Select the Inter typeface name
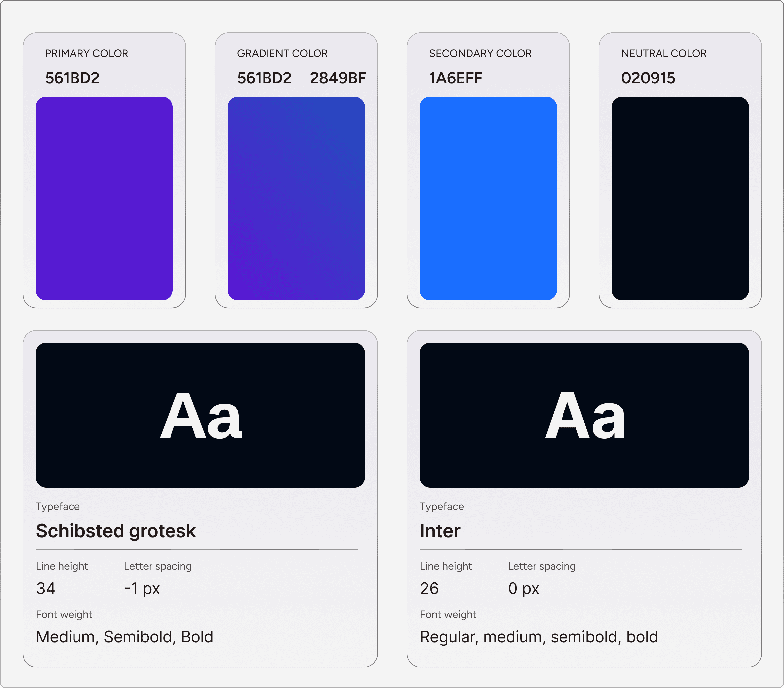The image size is (784, 688). (440, 531)
